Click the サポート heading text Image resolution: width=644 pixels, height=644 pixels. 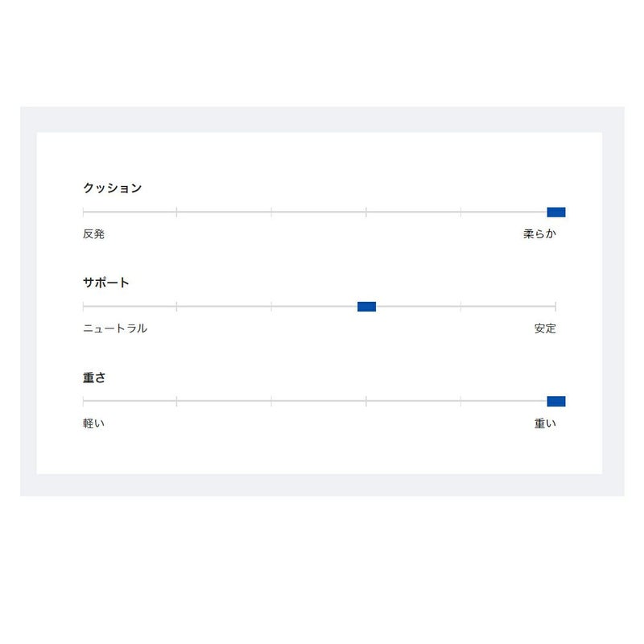(106, 283)
